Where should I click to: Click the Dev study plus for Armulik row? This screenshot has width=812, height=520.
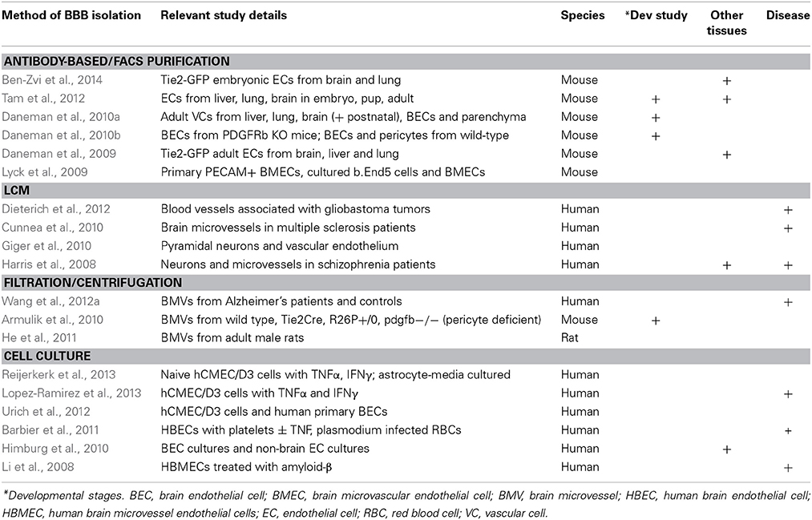click(656, 320)
